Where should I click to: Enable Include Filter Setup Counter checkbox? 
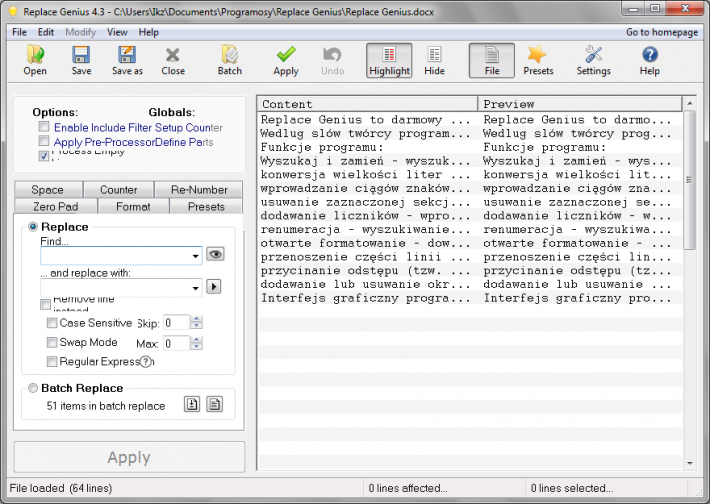44,126
